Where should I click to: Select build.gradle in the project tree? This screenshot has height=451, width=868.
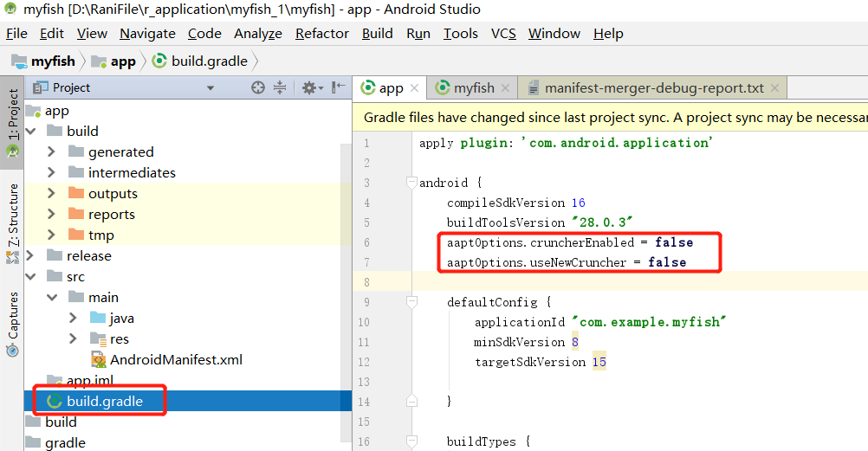pos(187,401)
